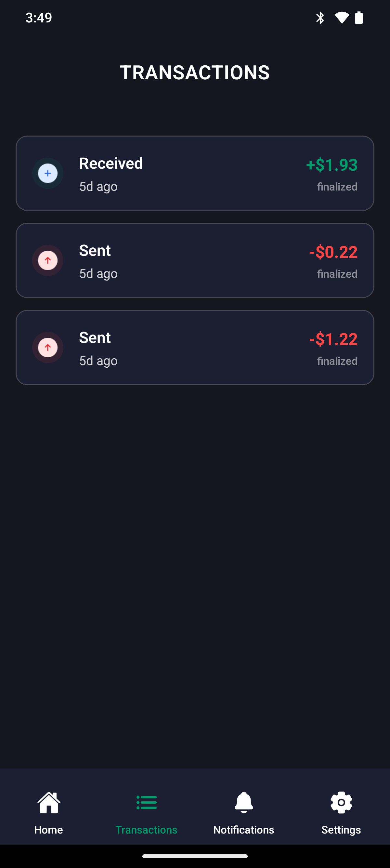
Task: Tap the Settings gear icon
Action: pos(341,802)
